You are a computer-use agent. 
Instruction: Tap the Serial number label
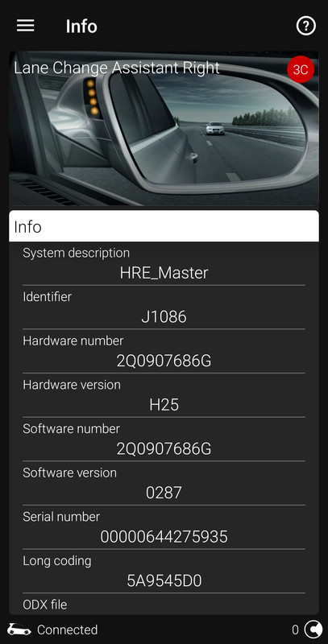(x=61, y=516)
